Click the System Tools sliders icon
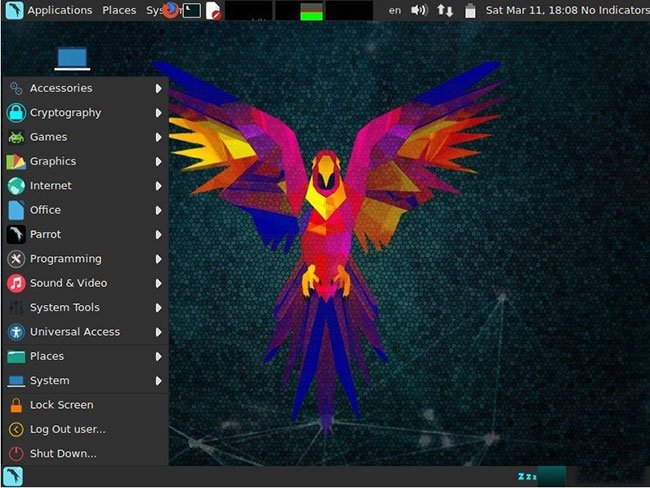 pyautogui.click(x=16, y=308)
